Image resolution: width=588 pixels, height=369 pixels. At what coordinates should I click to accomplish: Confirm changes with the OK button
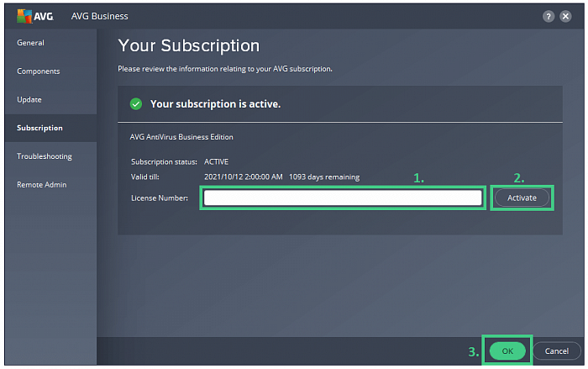pyautogui.click(x=507, y=351)
